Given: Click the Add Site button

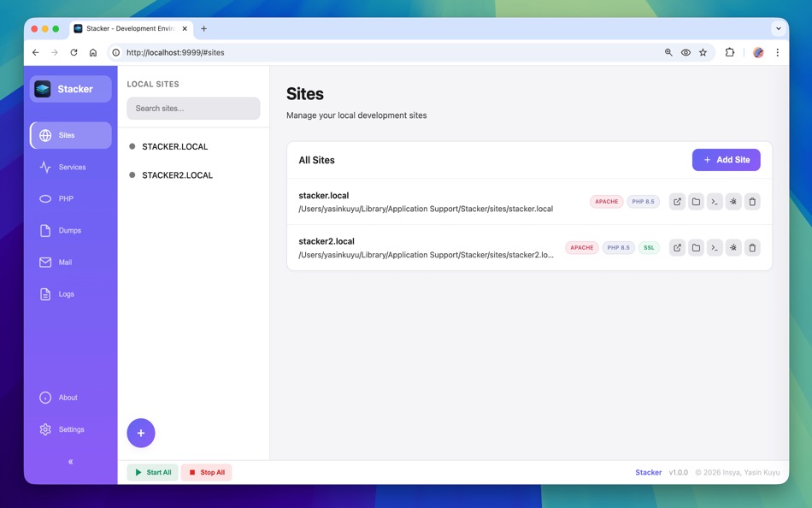Looking at the screenshot, I should point(726,160).
